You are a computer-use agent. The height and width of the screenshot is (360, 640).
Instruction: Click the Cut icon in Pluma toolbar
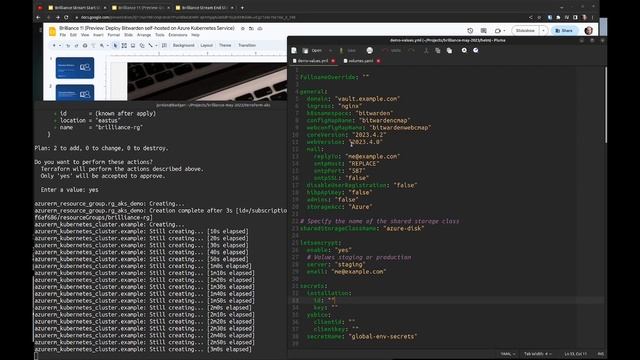pyautogui.click(x=426, y=51)
